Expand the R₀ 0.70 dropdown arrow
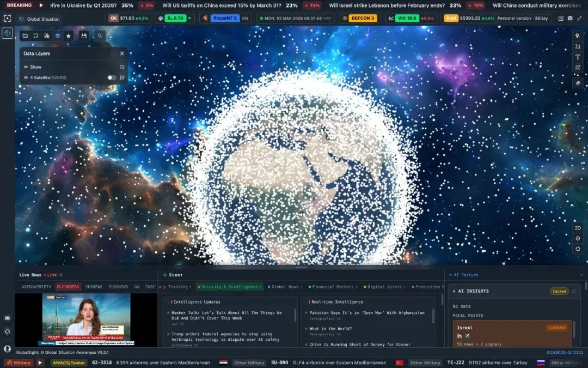This screenshot has width=588, height=368. pos(189,18)
